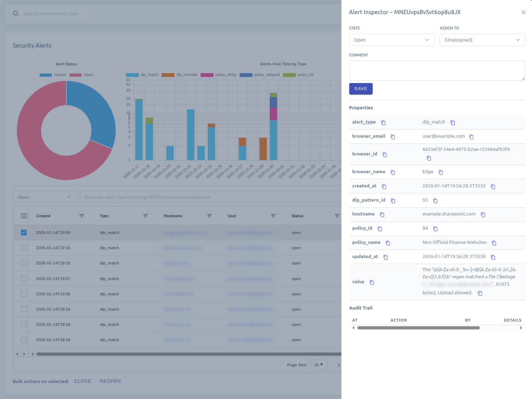Click the search magnifier icon
This screenshot has width=532, height=399.
(x=16, y=13)
